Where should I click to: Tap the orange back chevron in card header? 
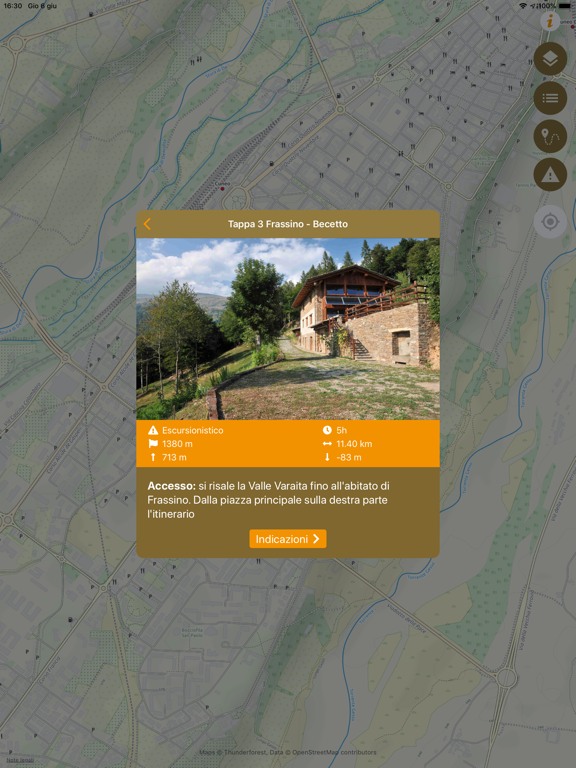[x=147, y=224]
